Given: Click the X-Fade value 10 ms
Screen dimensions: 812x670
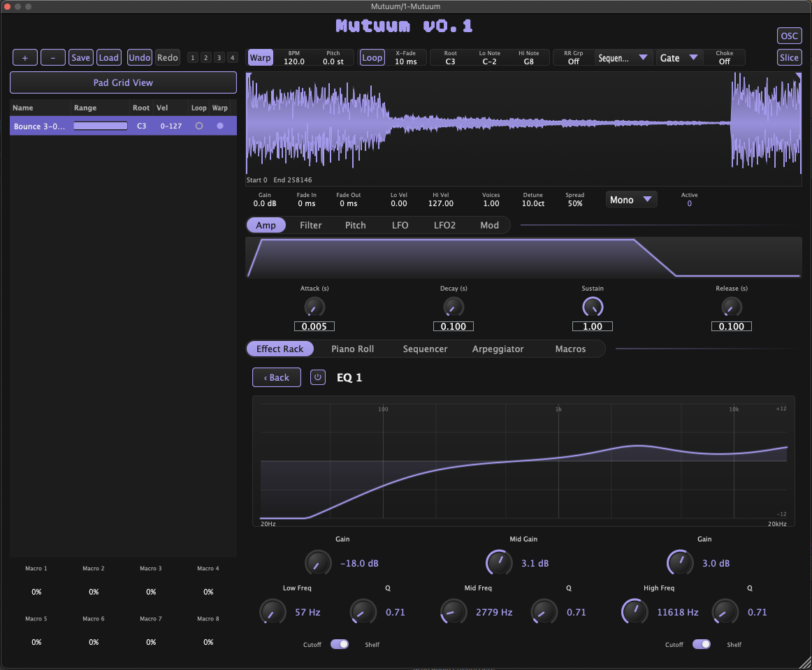Looking at the screenshot, I should [x=406, y=61].
